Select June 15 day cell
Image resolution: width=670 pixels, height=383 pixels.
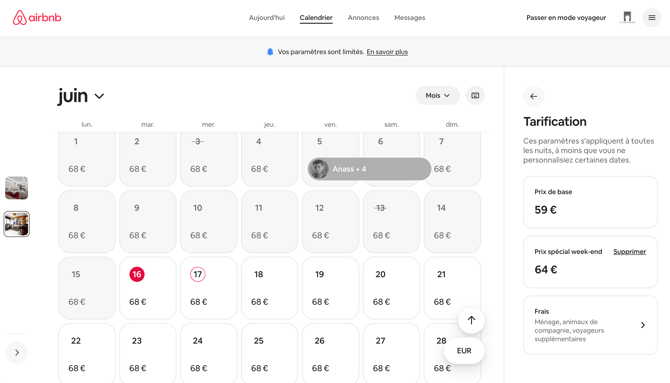coord(87,288)
